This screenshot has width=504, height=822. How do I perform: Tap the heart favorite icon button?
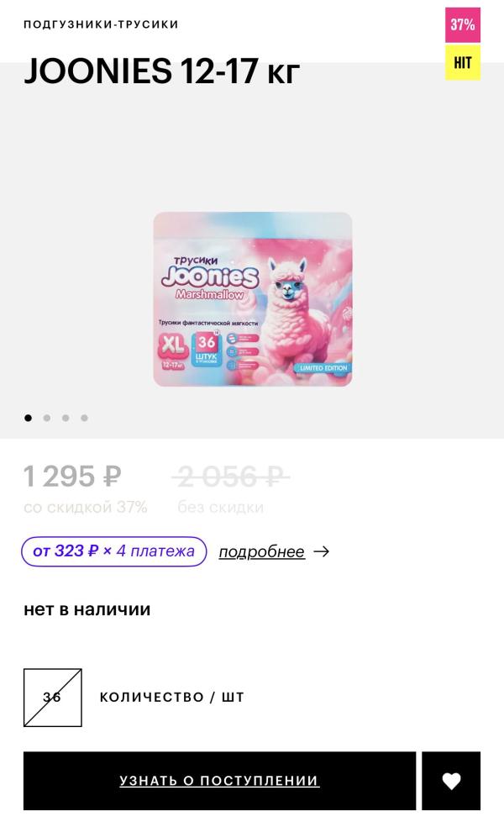coord(451,781)
